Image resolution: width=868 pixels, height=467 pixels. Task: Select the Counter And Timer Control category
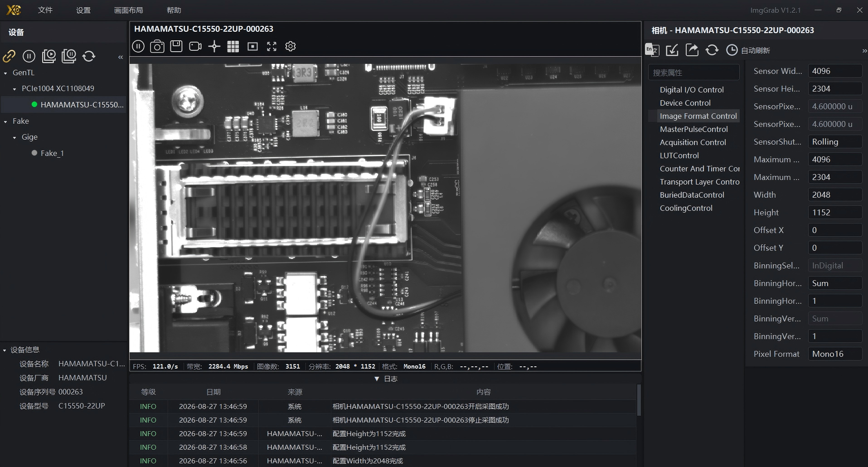[700, 169]
